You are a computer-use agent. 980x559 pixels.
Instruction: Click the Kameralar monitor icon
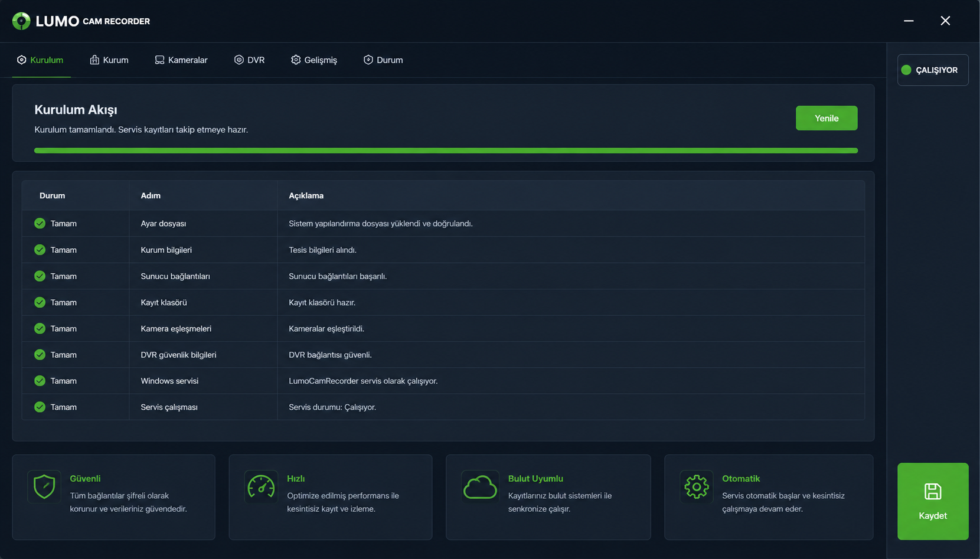(x=159, y=60)
